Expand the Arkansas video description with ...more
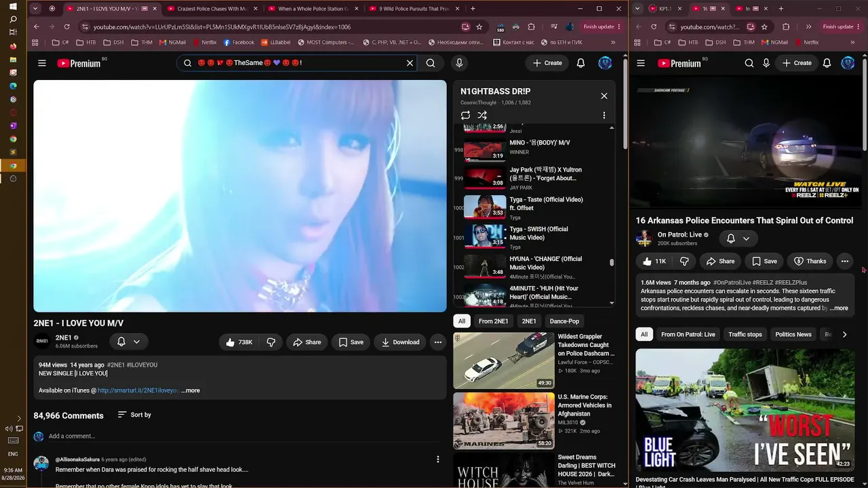This screenshot has height=488, width=868. coord(840,308)
